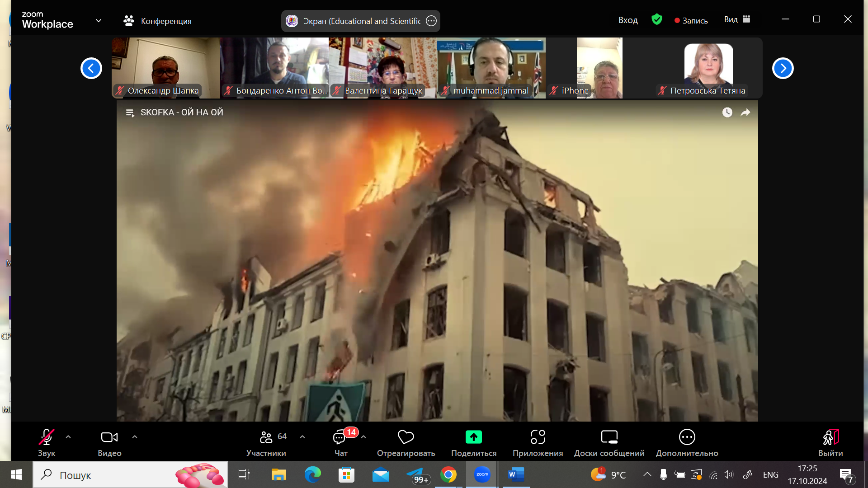Open Participants list icon
The image size is (868, 488).
point(266,437)
